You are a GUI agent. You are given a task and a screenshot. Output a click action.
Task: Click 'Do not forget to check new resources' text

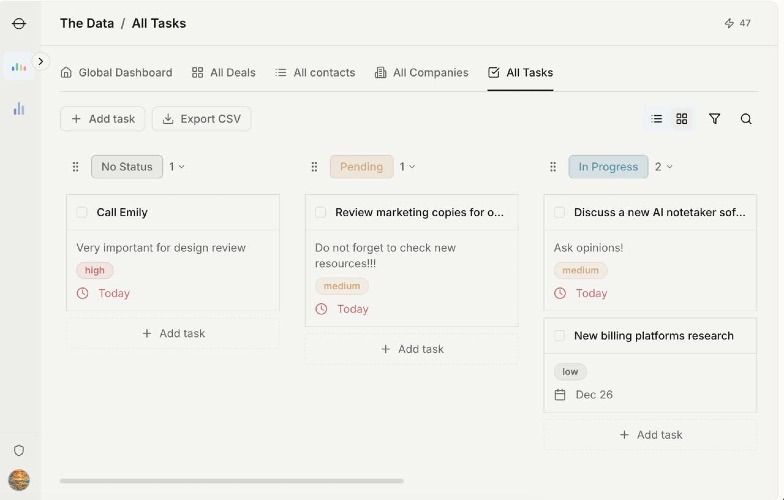tap(385, 256)
